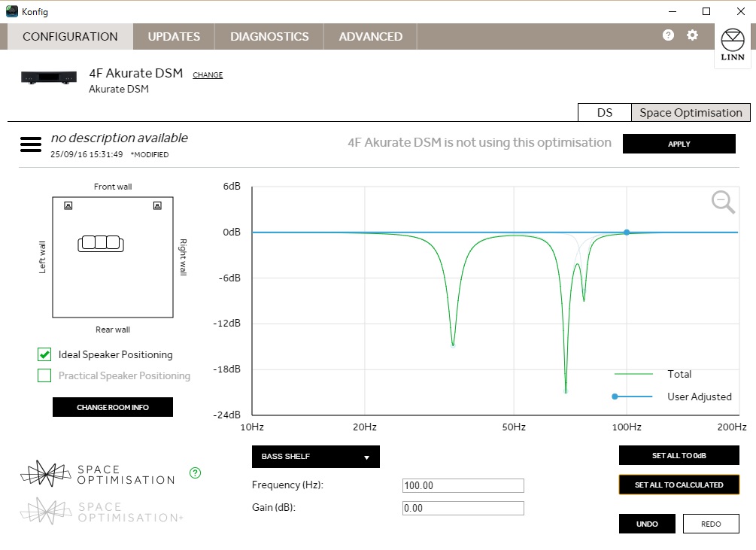The width and height of the screenshot is (756, 550).
Task: Open the Diagnostics tab
Action: [269, 37]
